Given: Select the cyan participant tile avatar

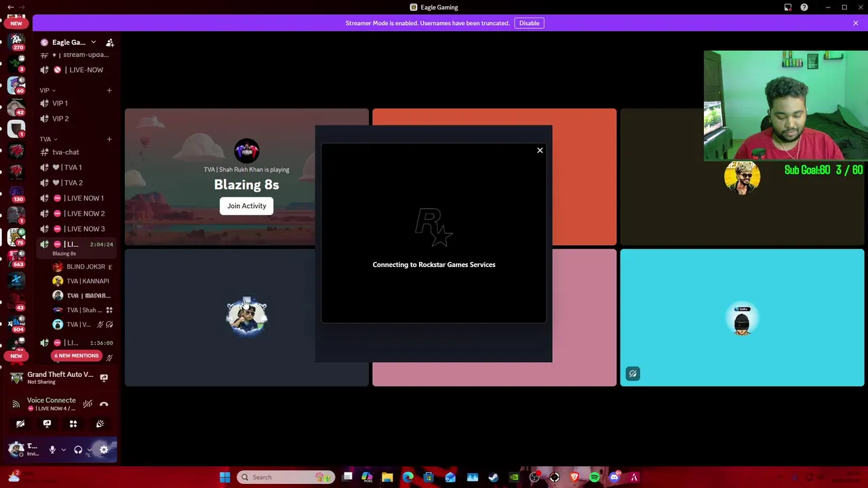Looking at the screenshot, I should [742, 319].
